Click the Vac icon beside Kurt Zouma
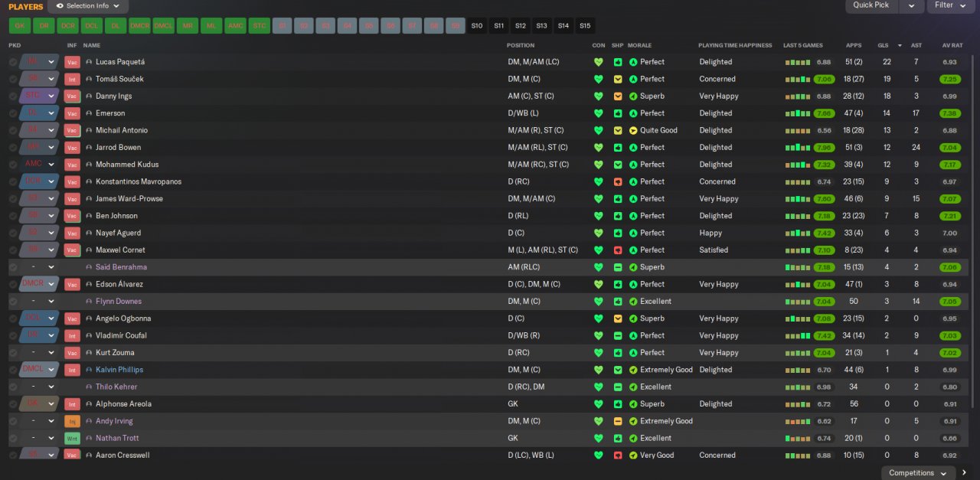This screenshot has width=980, height=480. click(x=73, y=353)
